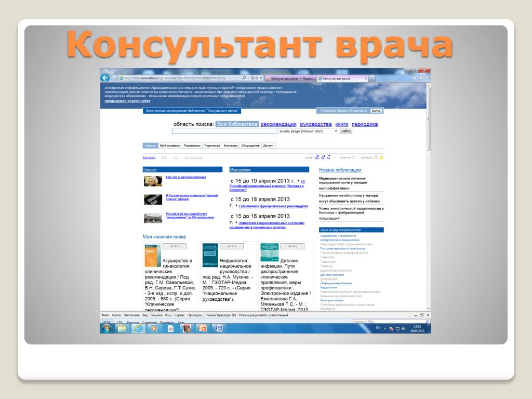This screenshot has height=399, width=532.
Task: Open PowerPoint icon in taskbar
Action: pyautogui.click(x=203, y=328)
